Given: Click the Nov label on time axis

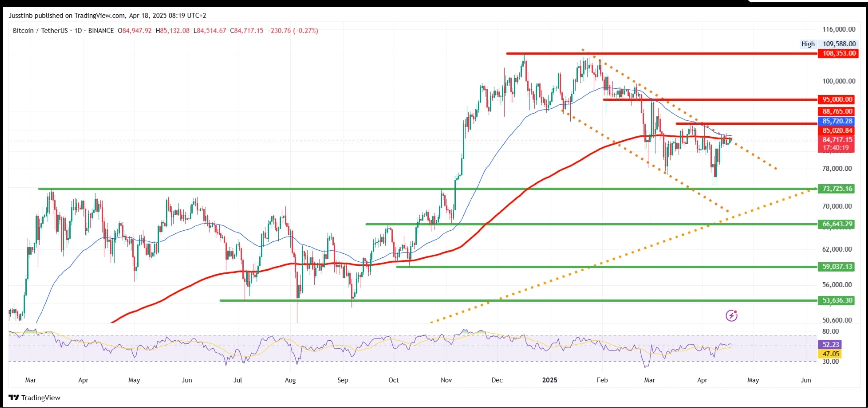Looking at the screenshot, I should coord(446,380).
